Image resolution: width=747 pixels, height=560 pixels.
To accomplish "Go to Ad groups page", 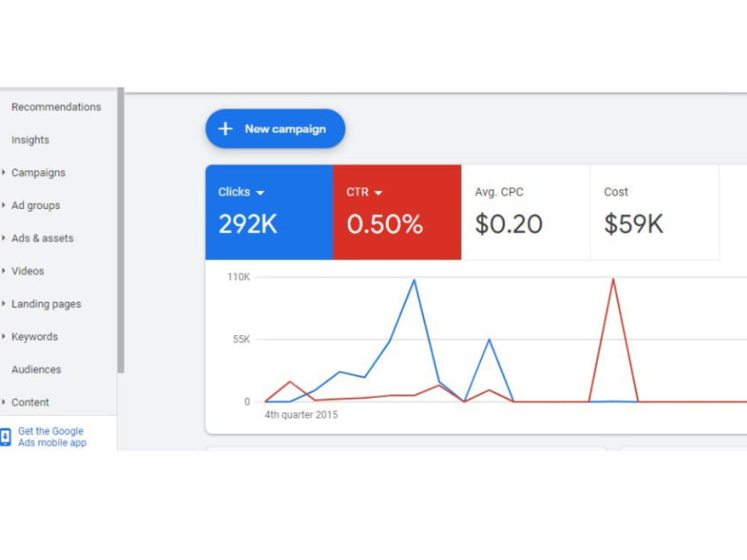I will (x=36, y=206).
